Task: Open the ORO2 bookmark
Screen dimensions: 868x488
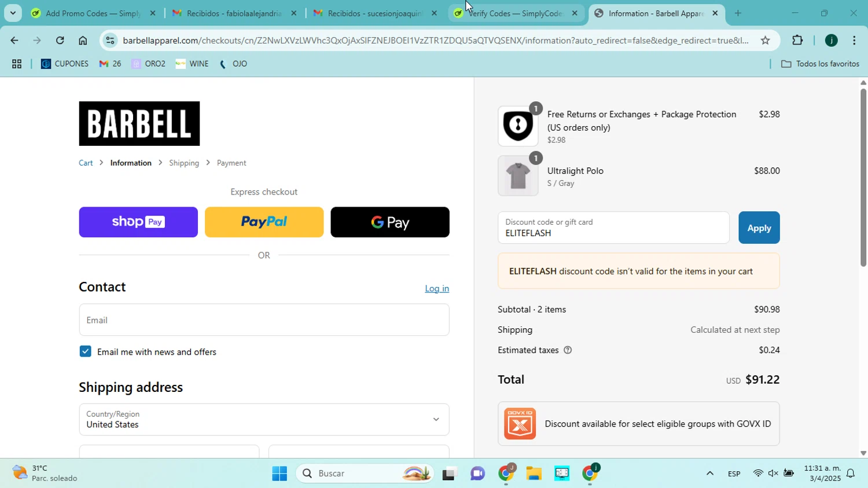Action: 149,64
